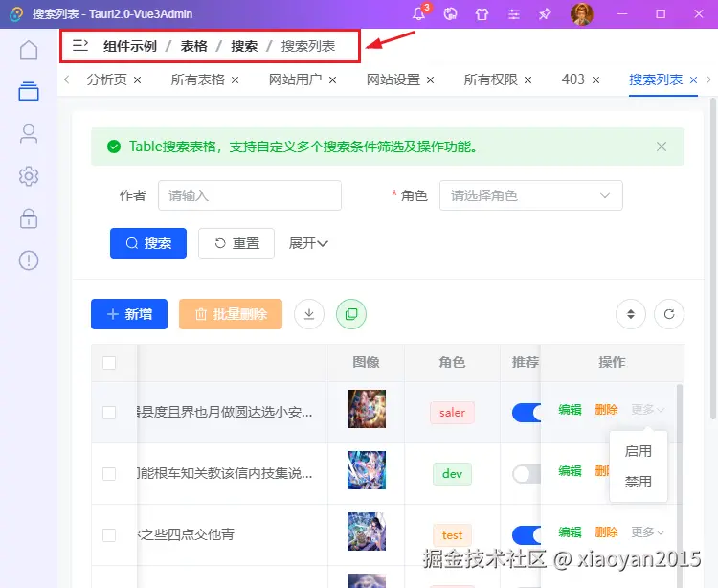
Task: Click the 批量删除 button
Action: pos(231,314)
